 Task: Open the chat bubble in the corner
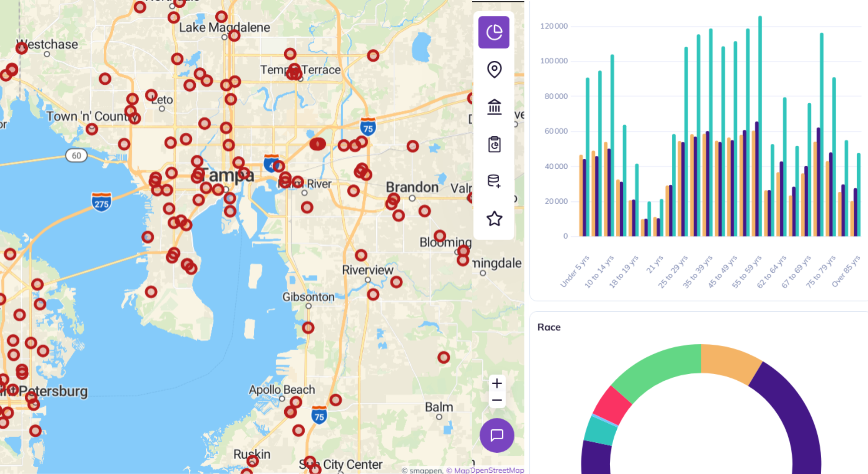tap(496, 435)
